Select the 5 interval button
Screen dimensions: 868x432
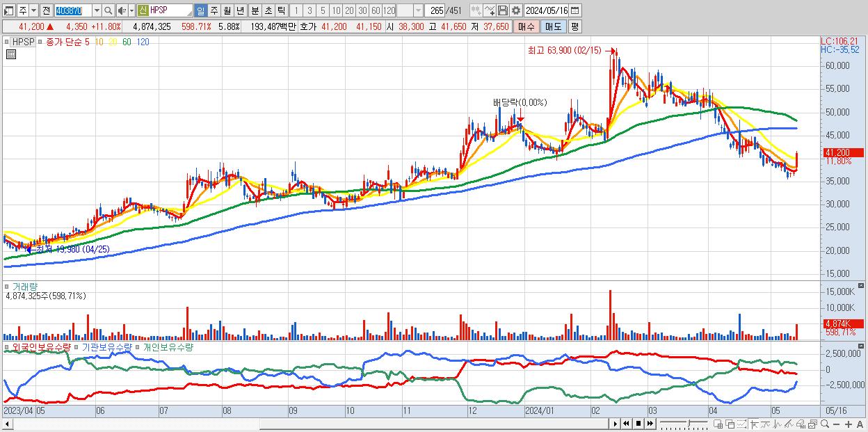click(x=323, y=11)
